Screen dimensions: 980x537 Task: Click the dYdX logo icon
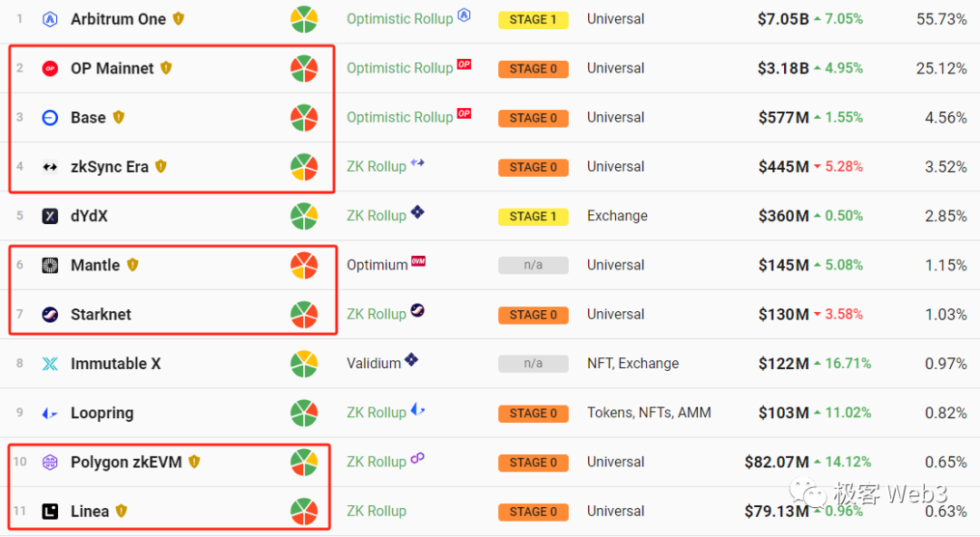[x=51, y=216]
